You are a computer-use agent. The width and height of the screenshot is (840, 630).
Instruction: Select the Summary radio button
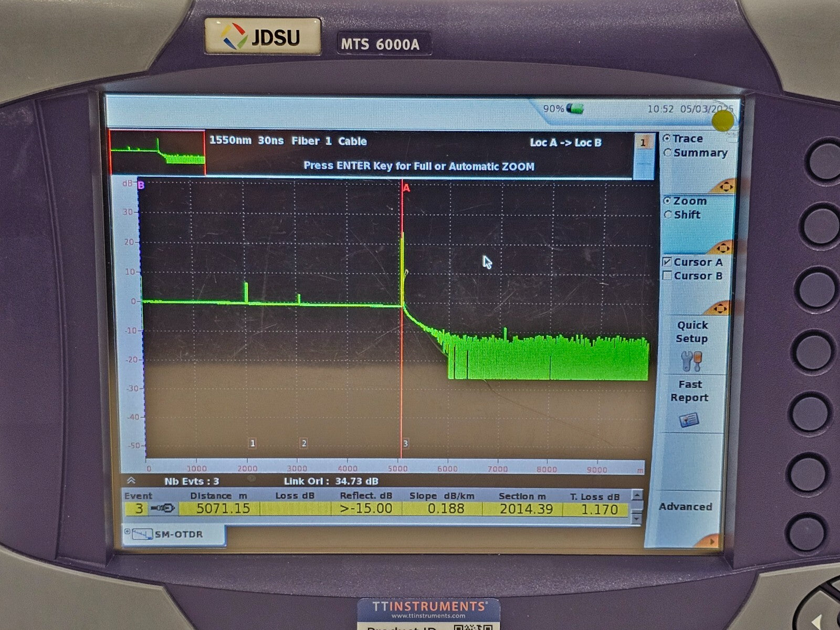coord(668,153)
